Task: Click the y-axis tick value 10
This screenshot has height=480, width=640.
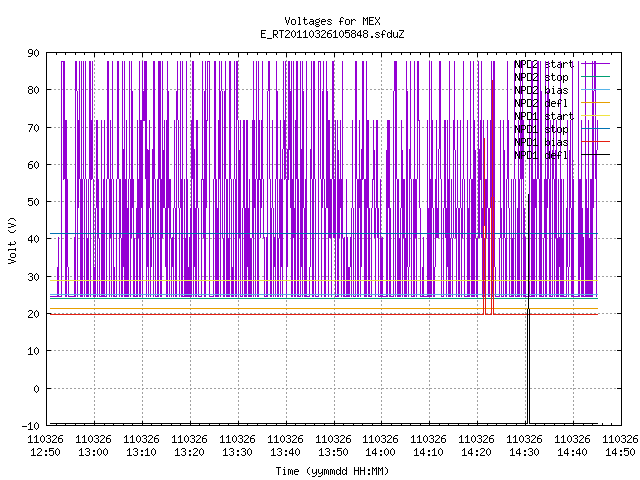Action: coord(33,351)
